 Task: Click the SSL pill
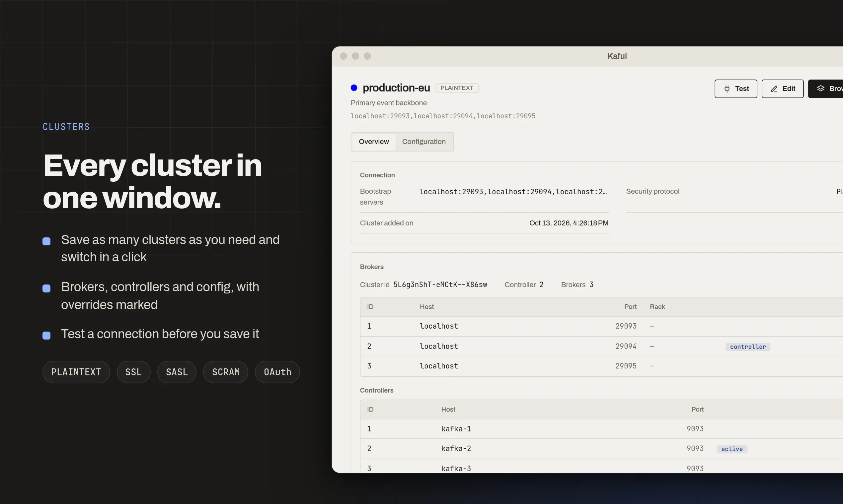click(x=133, y=372)
